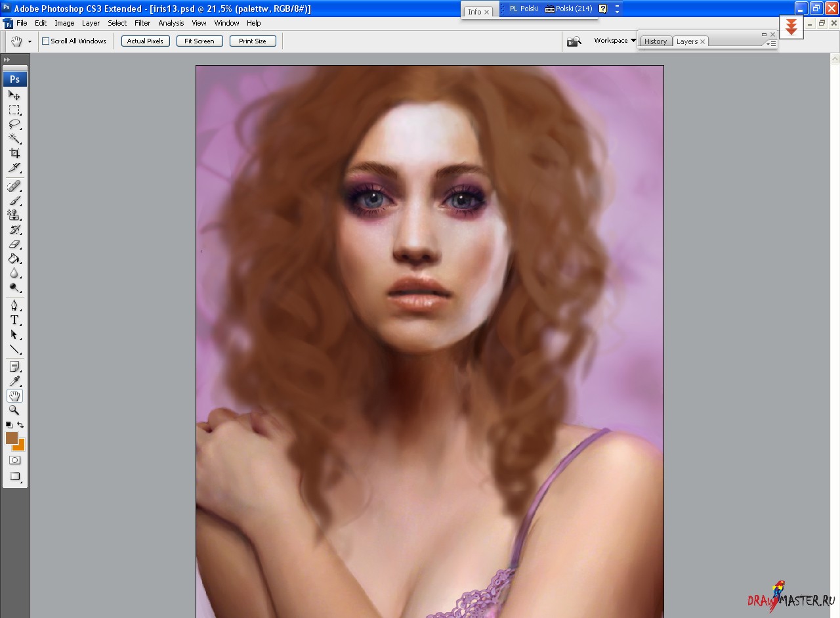Select the Clone Stamp tool
This screenshot has width=840, height=618.
14,215
